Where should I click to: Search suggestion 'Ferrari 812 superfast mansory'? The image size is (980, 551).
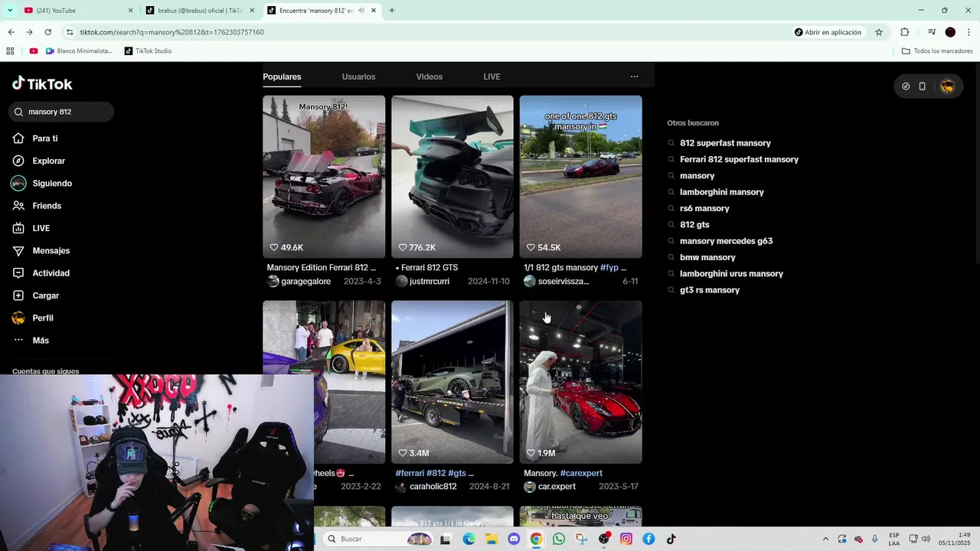739,159
